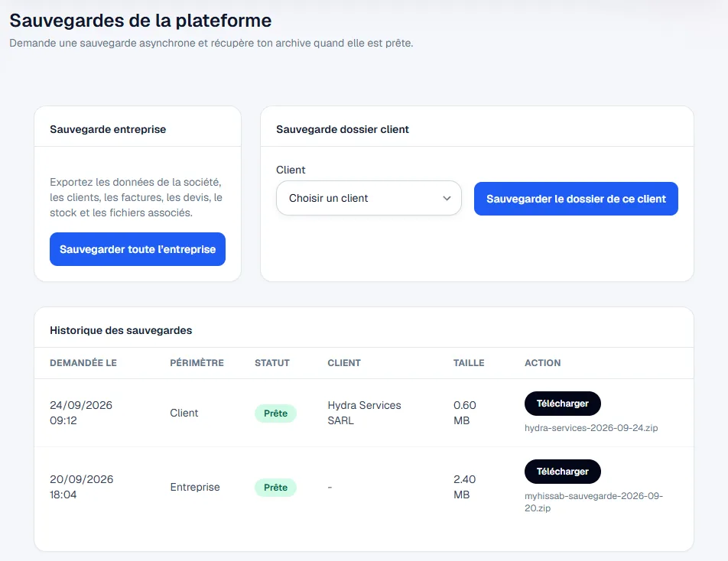
Task: Click the "Hydra Services SARL" client cell
Action: coord(365,413)
